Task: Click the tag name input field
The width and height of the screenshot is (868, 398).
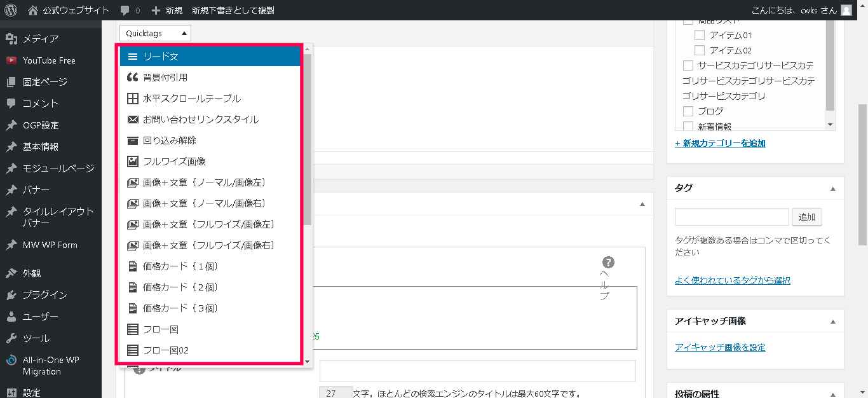Action: [731, 217]
